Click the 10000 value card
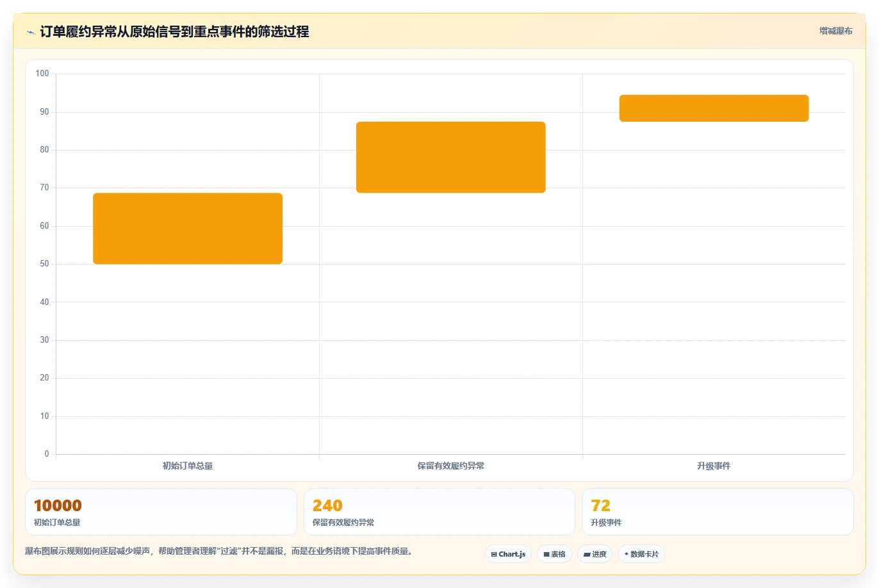This screenshot has width=879, height=588. click(161, 512)
